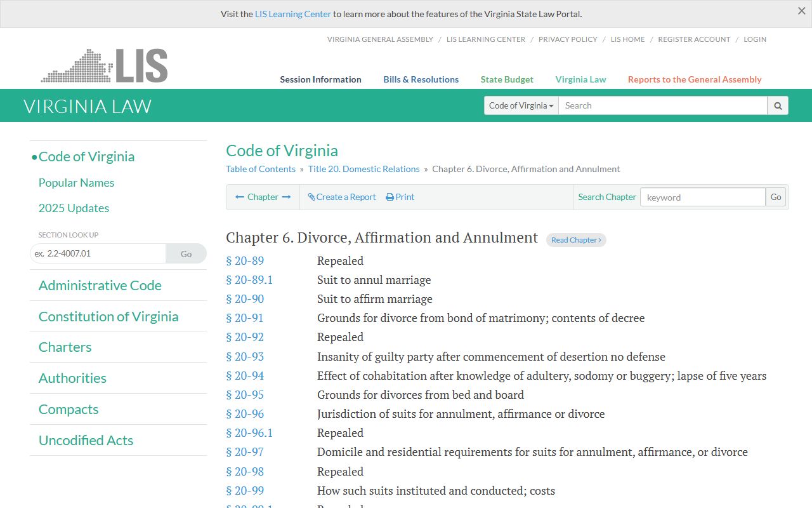The height and width of the screenshot is (508, 812).
Task: Click Virginia General Assembly top link
Action: [x=380, y=39]
